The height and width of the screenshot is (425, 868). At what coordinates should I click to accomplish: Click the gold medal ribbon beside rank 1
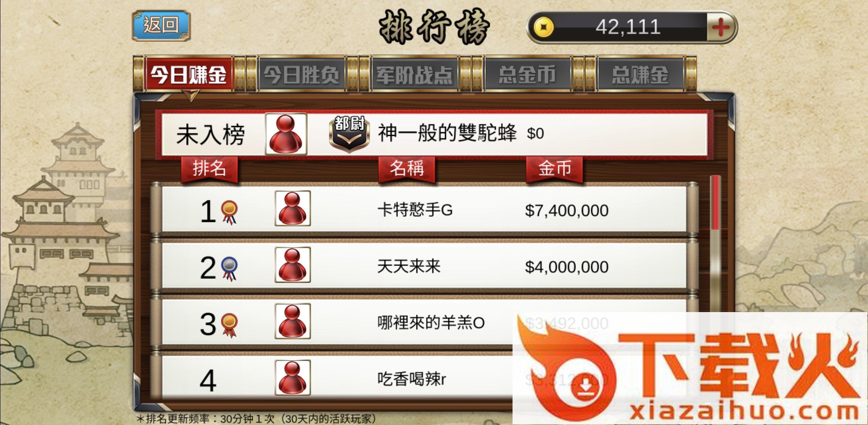(x=229, y=213)
